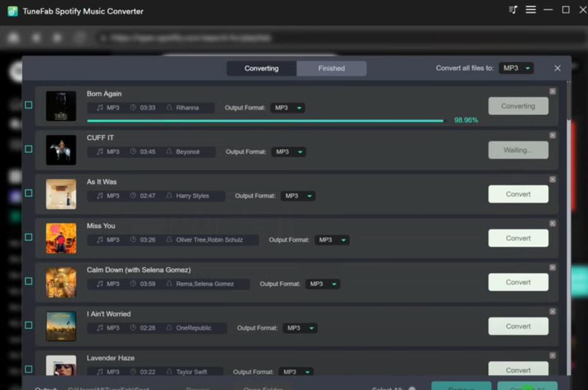Click the 98.96% progress percentage text
This screenshot has width=588, height=390.
[466, 121]
